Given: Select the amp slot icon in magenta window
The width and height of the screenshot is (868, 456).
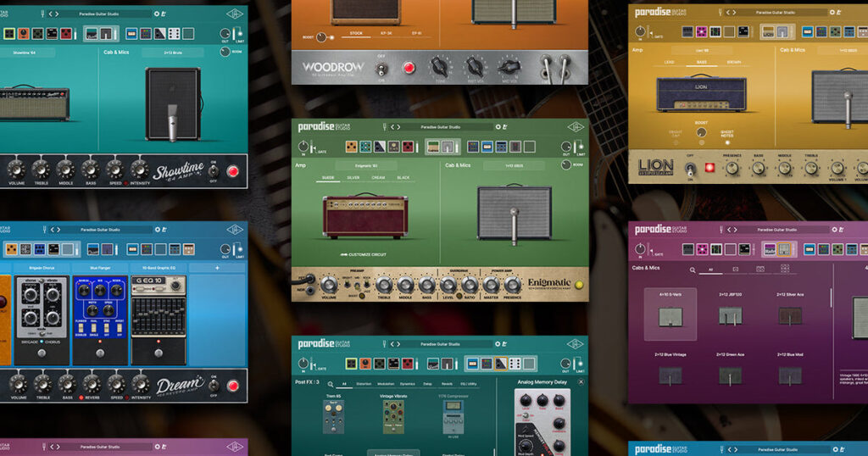Looking at the screenshot, I should 770,249.
